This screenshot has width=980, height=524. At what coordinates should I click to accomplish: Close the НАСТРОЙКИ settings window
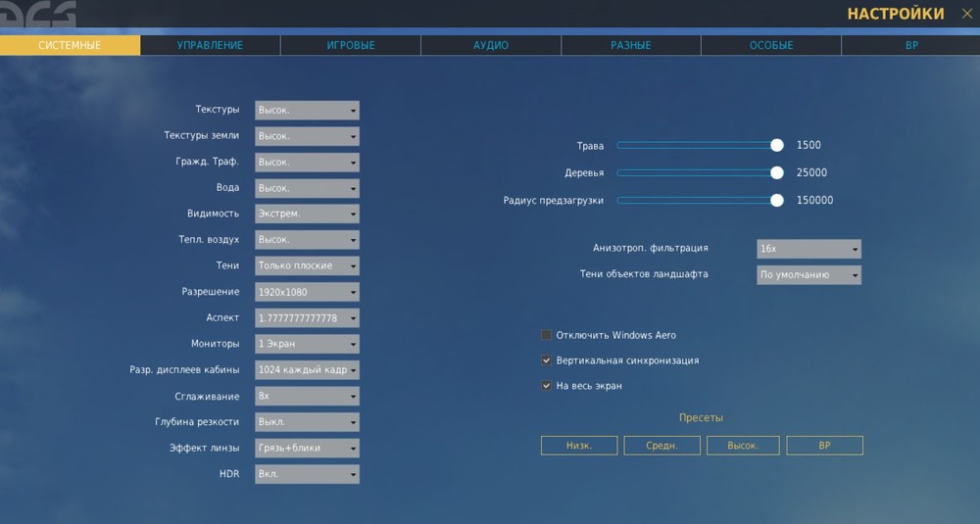pos(967,13)
